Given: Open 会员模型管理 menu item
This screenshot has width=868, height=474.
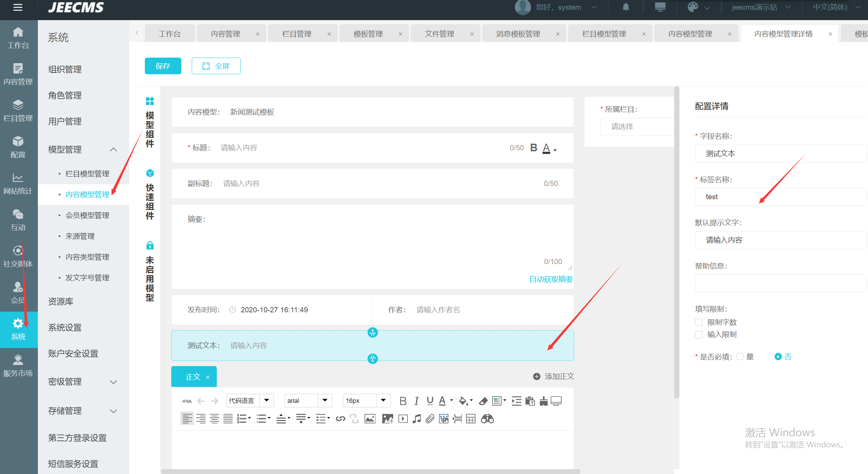Looking at the screenshot, I should coord(87,215).
